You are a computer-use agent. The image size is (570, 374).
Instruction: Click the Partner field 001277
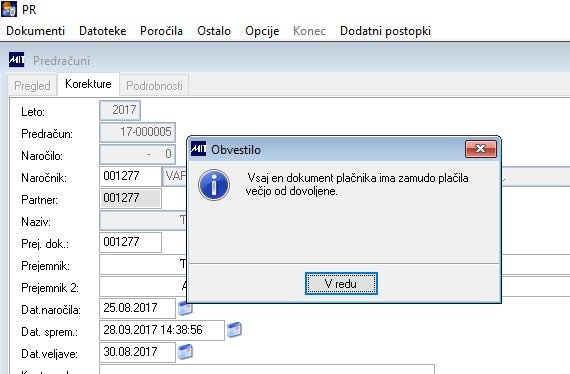click(x=130, y=198)
